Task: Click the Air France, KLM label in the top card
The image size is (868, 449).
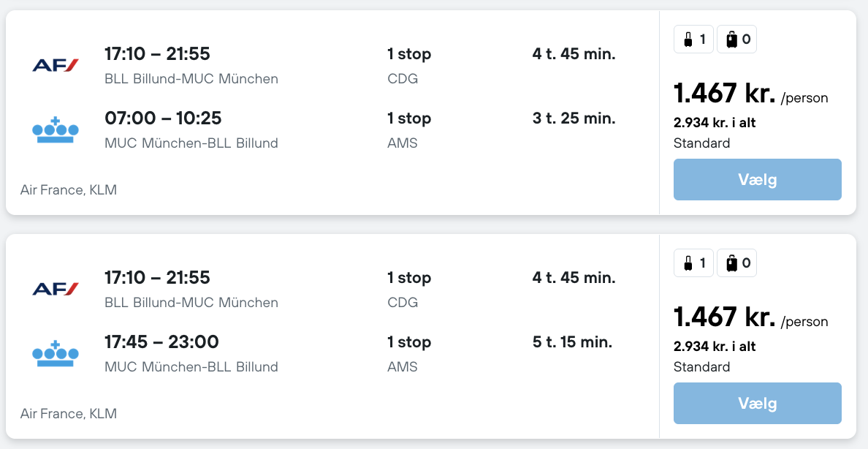Action: (69, 190)
